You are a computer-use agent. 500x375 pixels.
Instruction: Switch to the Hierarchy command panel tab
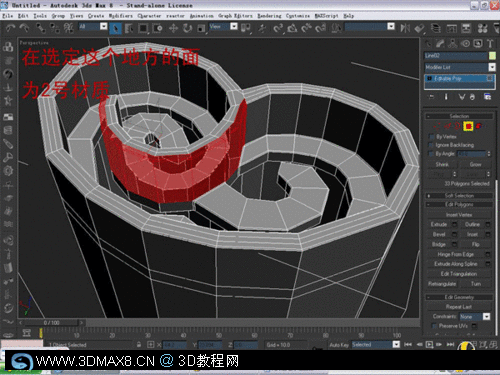click(453, 44)
